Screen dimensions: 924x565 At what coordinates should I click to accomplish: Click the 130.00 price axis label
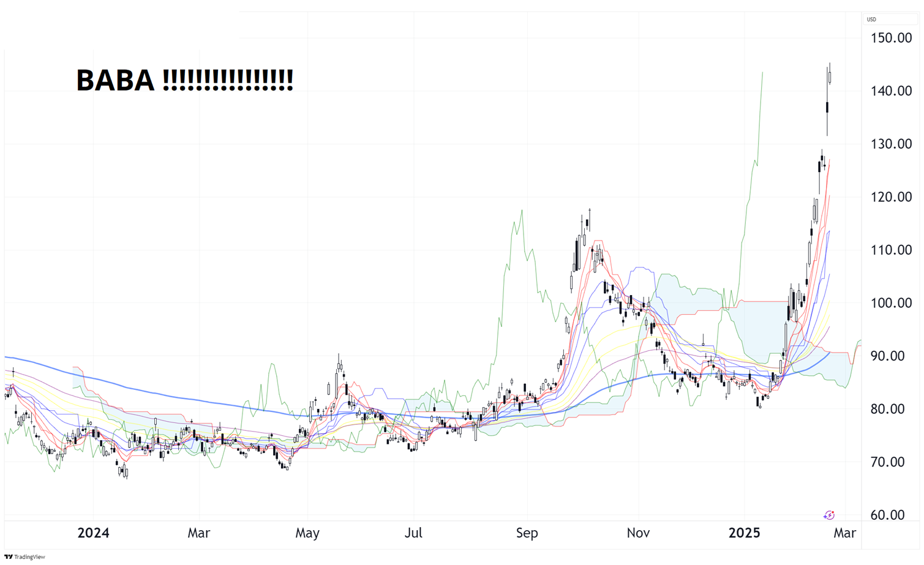pyautogui.click(x=891, y=144)
